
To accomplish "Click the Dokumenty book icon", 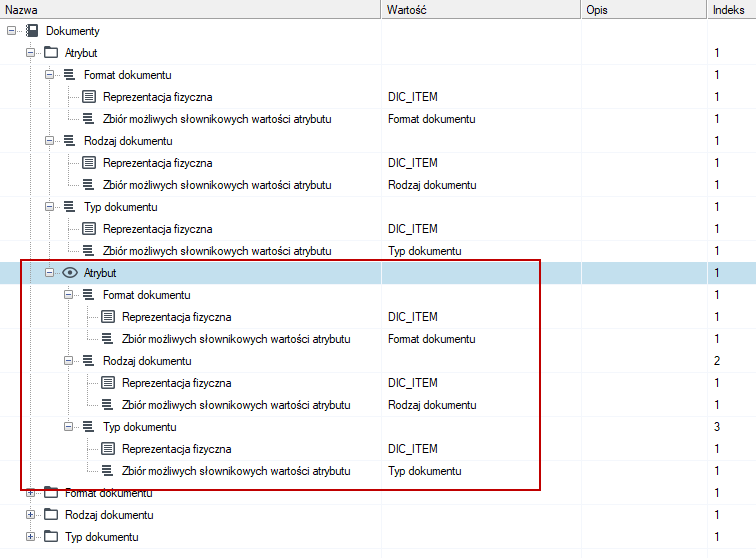I will 32,31.
